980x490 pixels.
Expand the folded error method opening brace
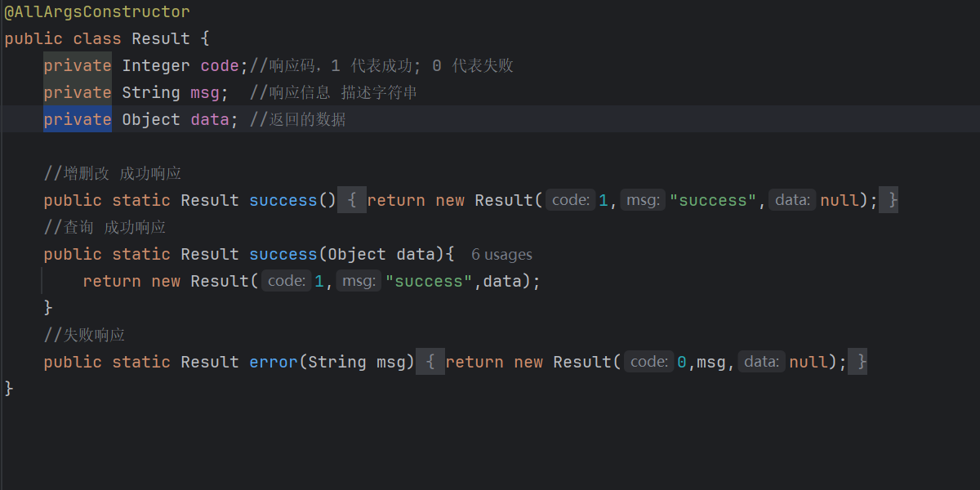coord(430,362)
